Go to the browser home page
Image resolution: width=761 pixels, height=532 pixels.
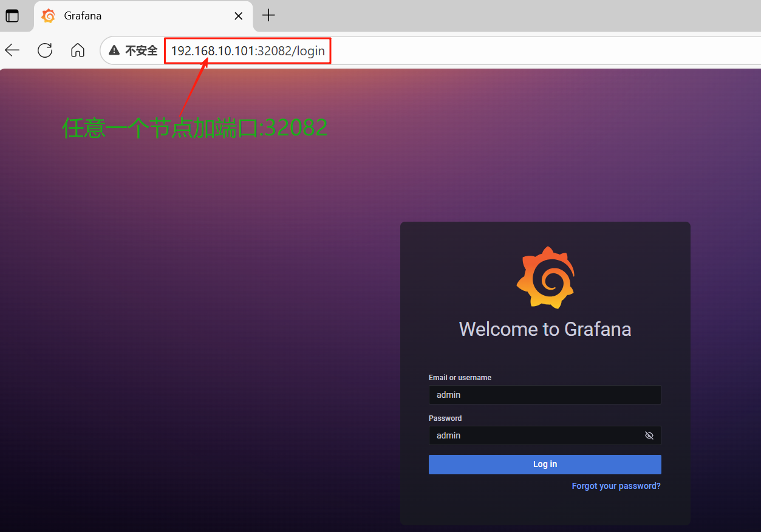(78, 50)
